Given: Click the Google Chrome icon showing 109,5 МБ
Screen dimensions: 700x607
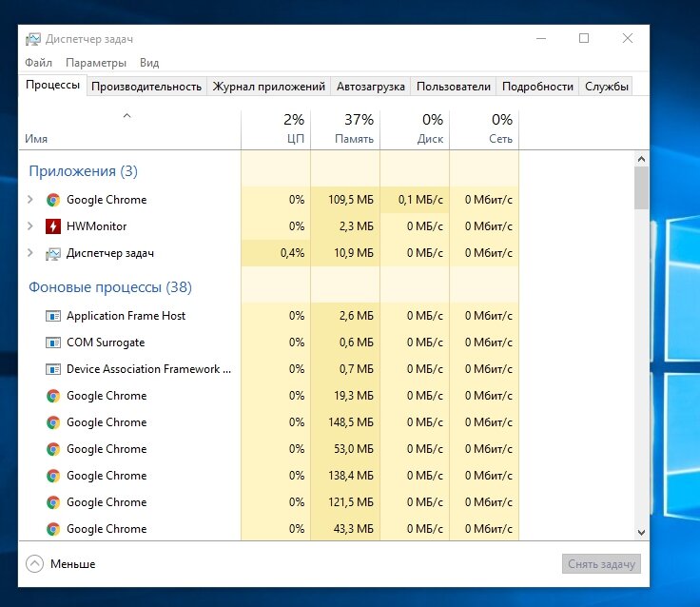Looking at the screenshot, I should (x=53, y=200).
